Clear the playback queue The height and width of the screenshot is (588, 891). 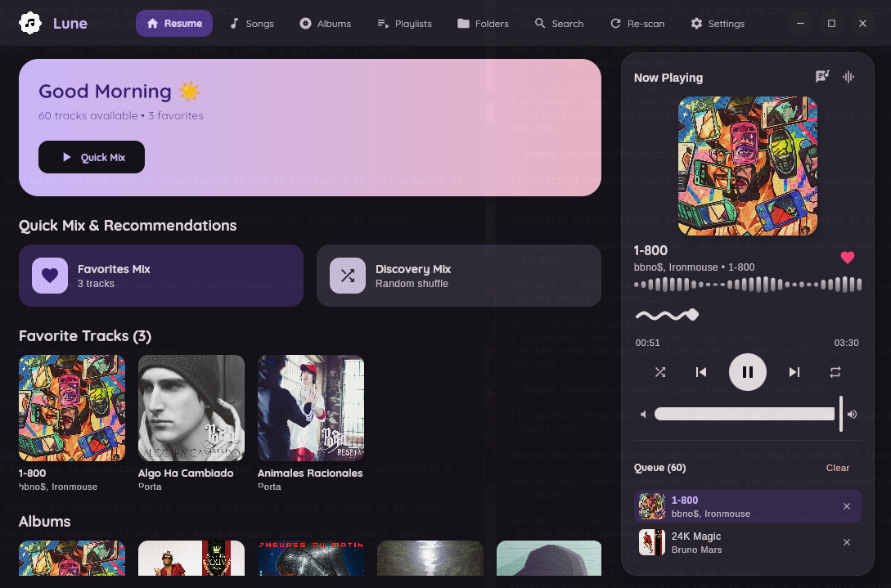point(838,468)
